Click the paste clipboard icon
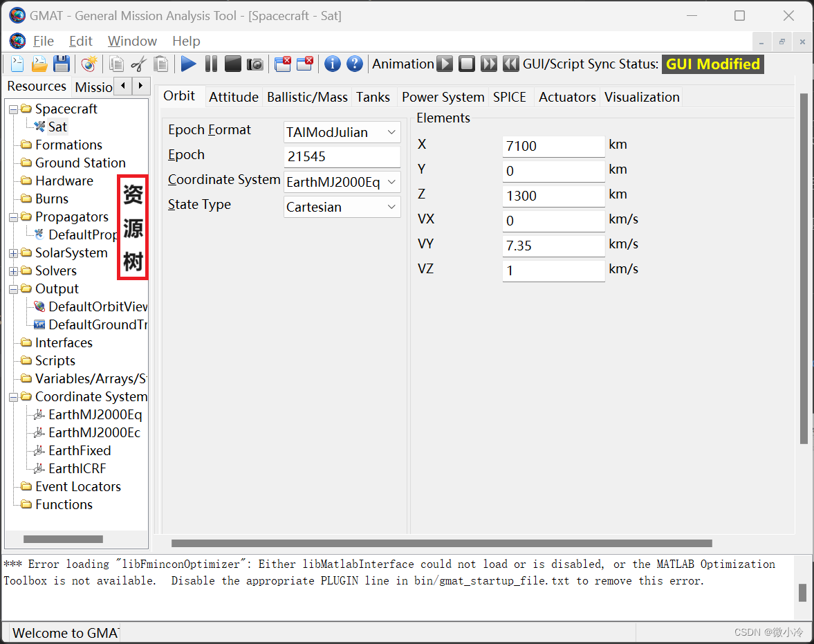The image size is (814, 644). (161, 64)
